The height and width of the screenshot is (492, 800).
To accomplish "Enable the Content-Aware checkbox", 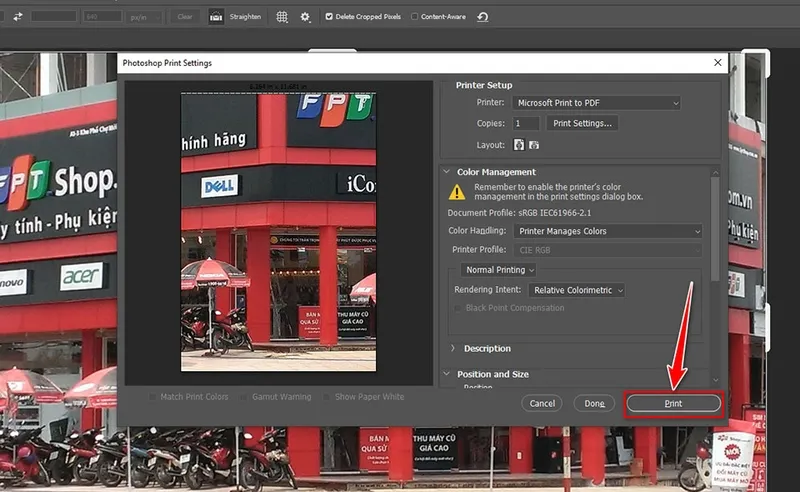I will click(415, 17).
